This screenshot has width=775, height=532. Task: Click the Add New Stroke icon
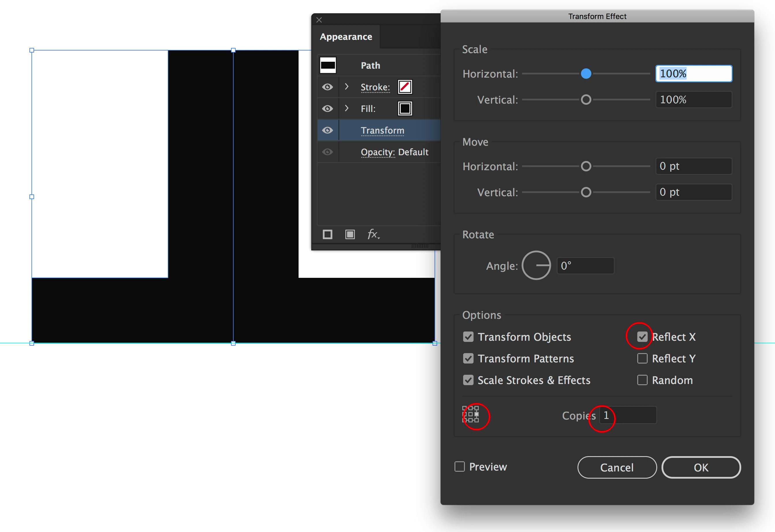coord(327,234)
